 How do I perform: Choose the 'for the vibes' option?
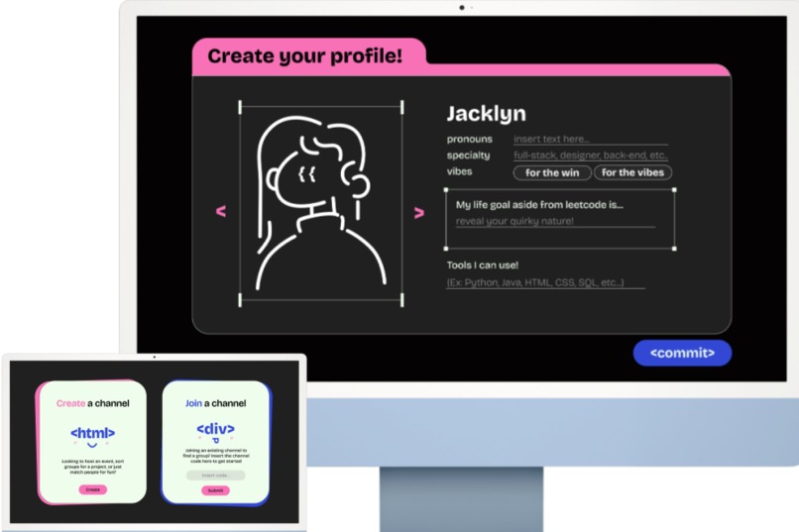click(x=632, y=172)
